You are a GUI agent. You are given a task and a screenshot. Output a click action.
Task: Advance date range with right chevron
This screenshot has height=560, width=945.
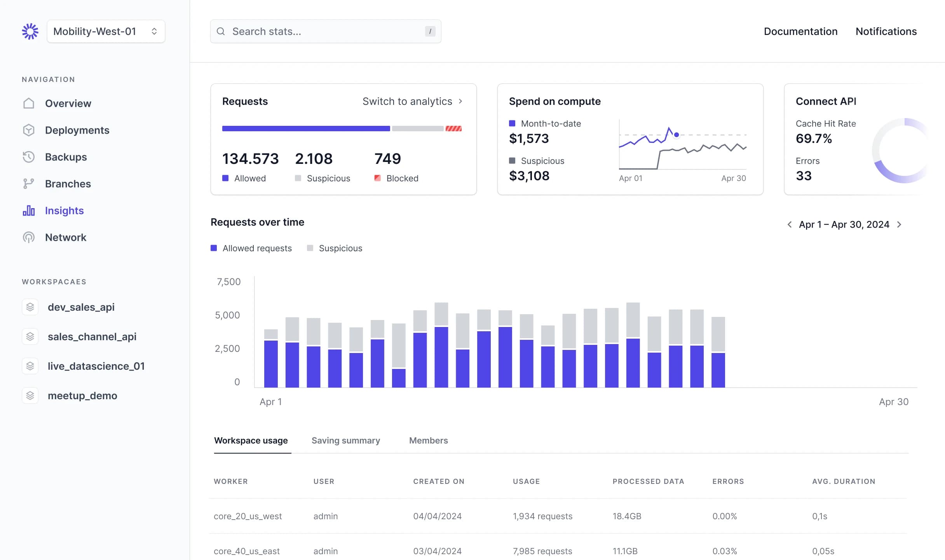tap(900, 224)
